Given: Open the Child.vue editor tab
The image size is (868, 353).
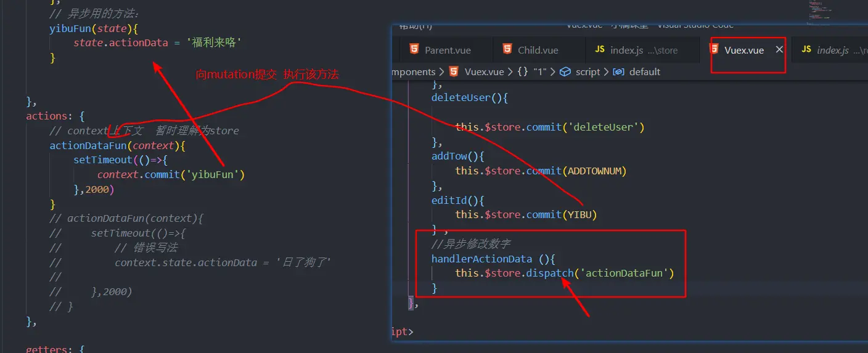Looking at the screenshot, I should click(538, 50).
